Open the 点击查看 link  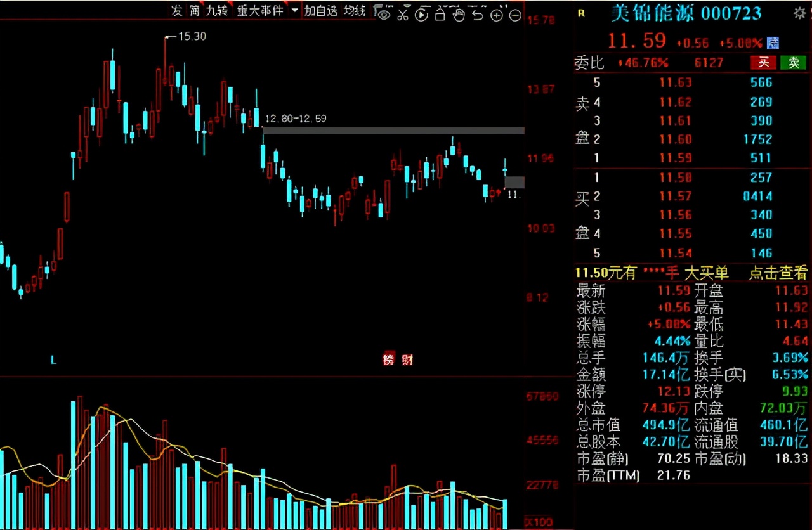click(778, 273)
